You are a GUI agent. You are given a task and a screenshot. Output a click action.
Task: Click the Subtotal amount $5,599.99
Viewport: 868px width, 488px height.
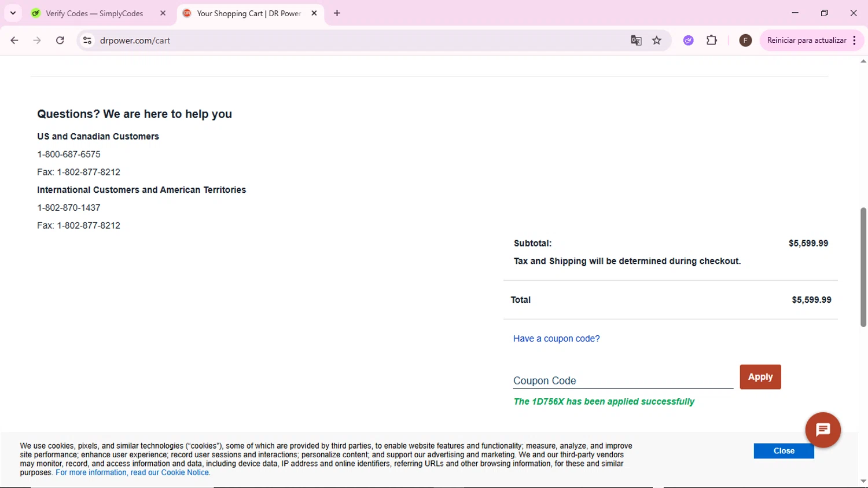pyautogui.click(x=808, y=244)
